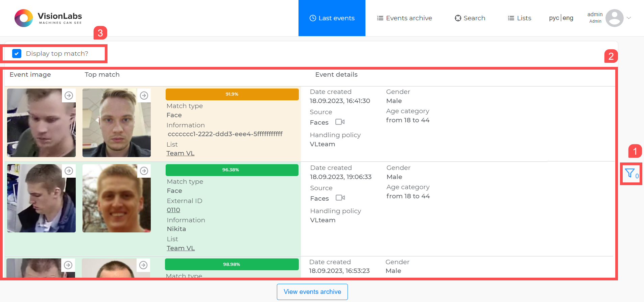Switch to the Events archive tab
644x302 pixels.
404,18
